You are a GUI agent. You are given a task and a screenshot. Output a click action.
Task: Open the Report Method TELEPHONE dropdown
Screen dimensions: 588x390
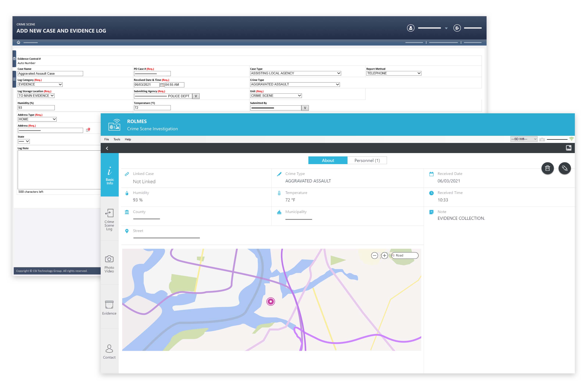pos(393,73)
